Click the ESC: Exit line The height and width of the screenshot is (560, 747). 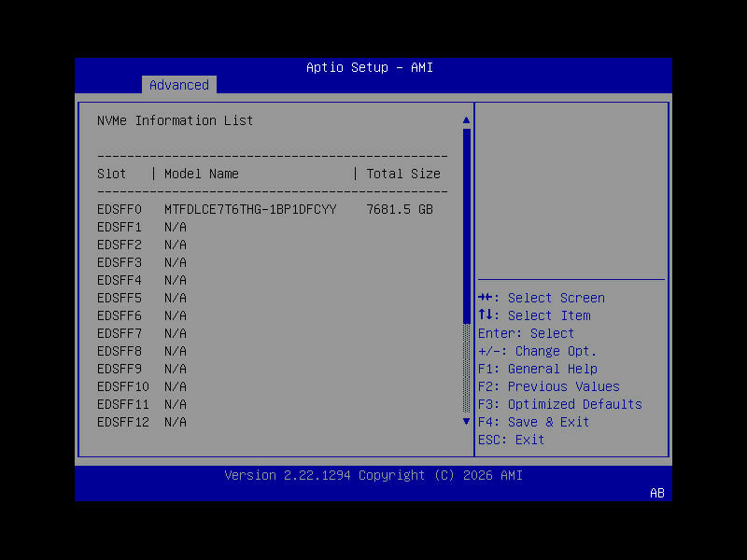point(511,440)
